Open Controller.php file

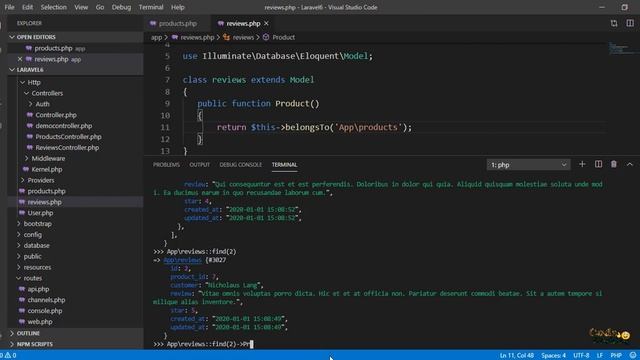pyautogui.click(x=56, y=115)
